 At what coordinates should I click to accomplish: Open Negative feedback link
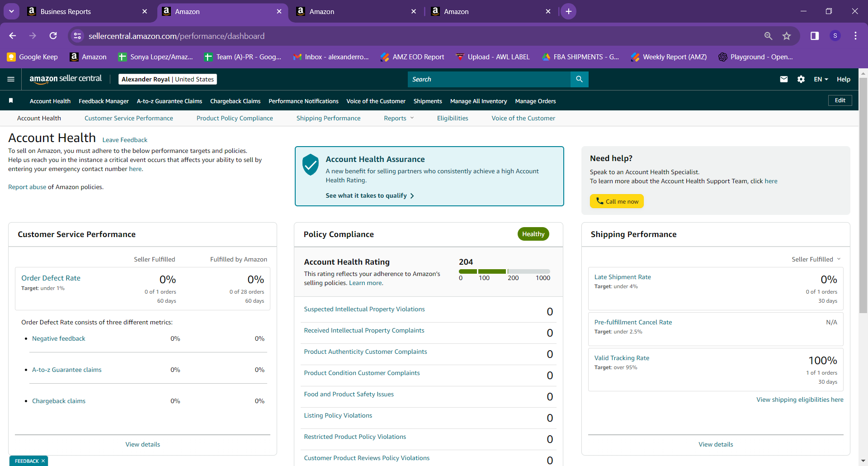[59, 338]
